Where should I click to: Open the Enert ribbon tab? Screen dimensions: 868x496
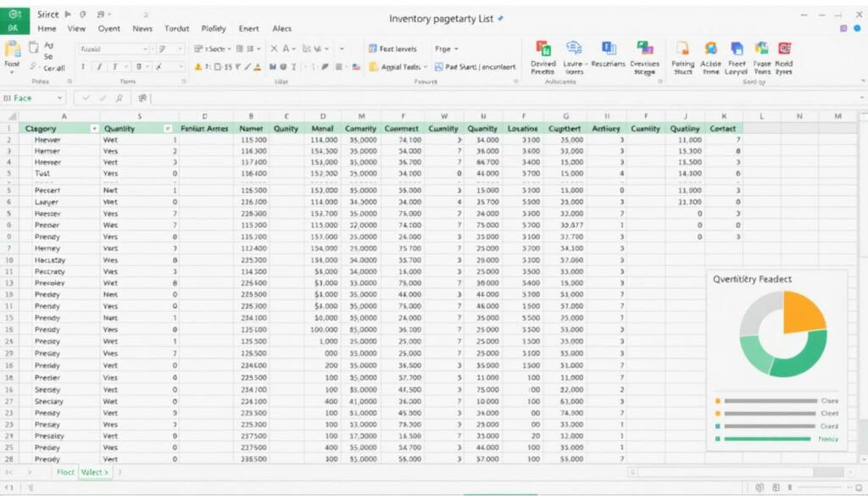click(x=248, y=28)
